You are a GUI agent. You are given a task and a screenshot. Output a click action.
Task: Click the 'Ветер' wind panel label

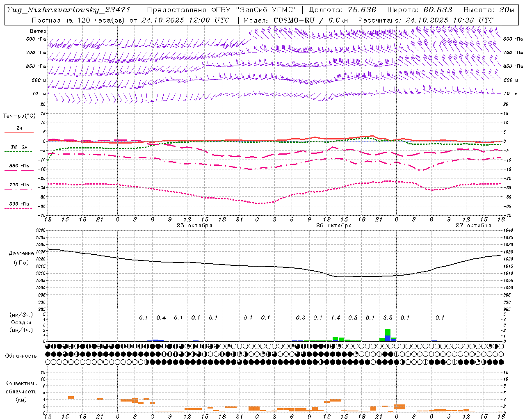pos(38,31)
